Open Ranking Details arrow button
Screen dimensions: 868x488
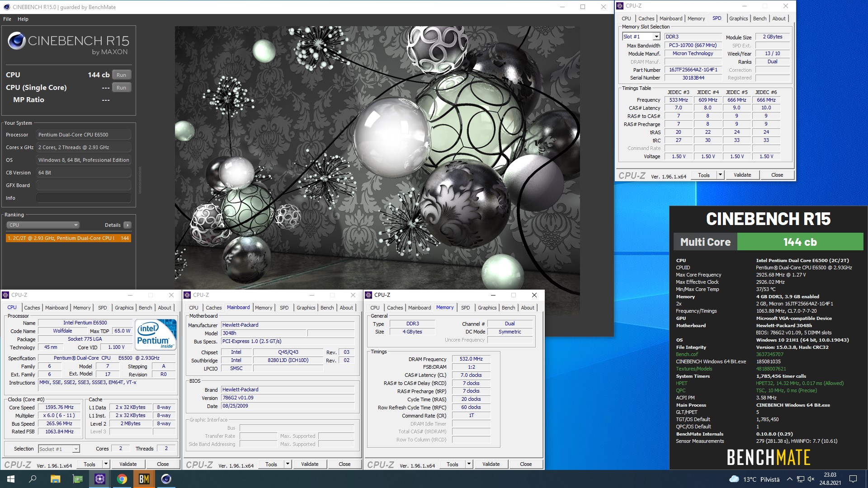point(127,225)
